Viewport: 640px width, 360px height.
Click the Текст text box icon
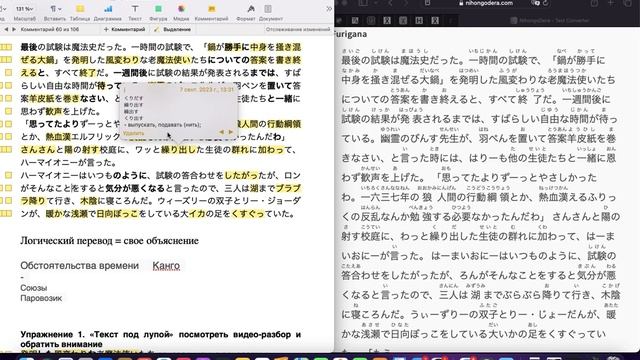click(135, 9)
